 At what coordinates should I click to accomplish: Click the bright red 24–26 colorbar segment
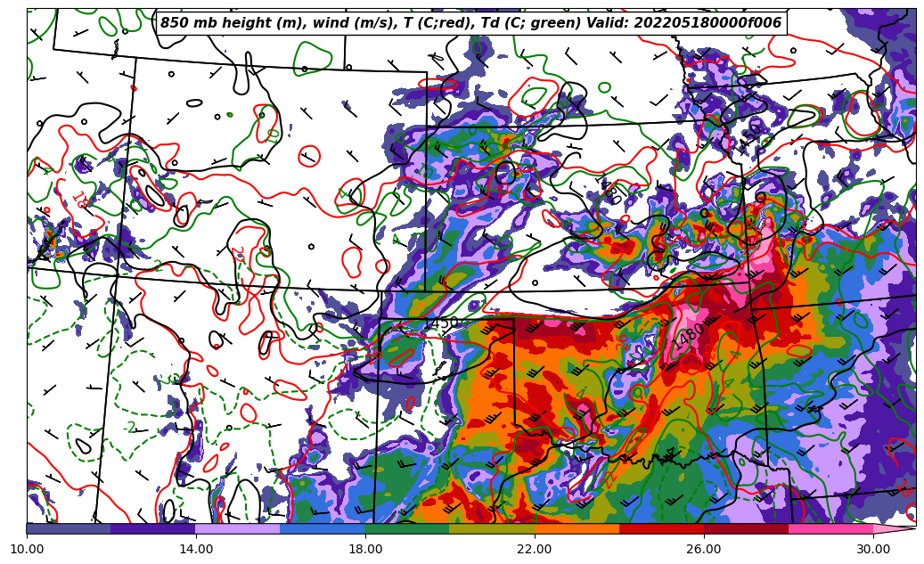click(661, 528)
